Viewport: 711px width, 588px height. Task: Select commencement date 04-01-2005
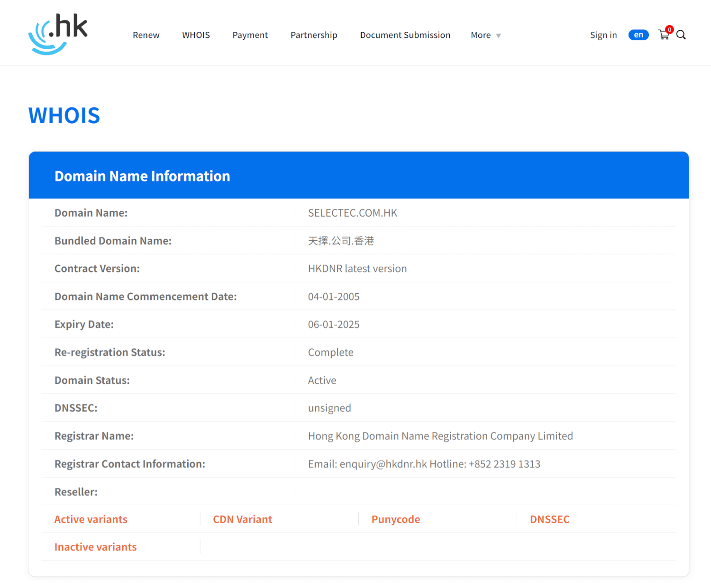(334, 297)
